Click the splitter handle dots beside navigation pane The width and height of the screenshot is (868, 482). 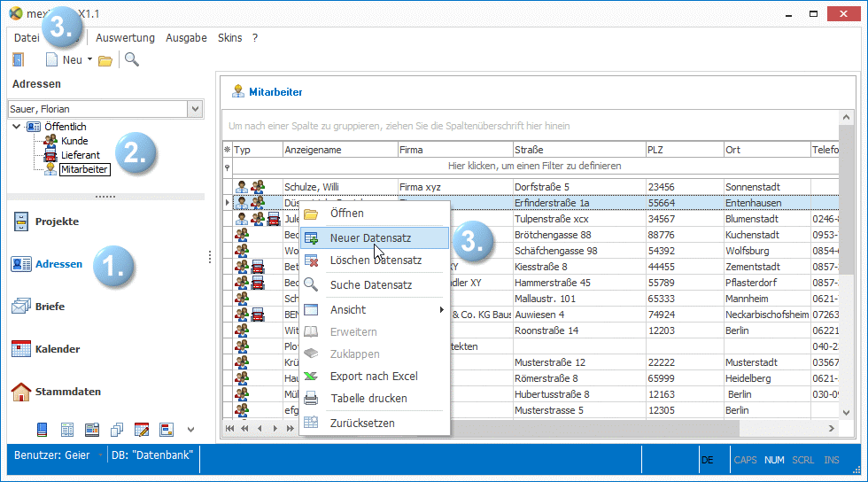tap(210, 257)
